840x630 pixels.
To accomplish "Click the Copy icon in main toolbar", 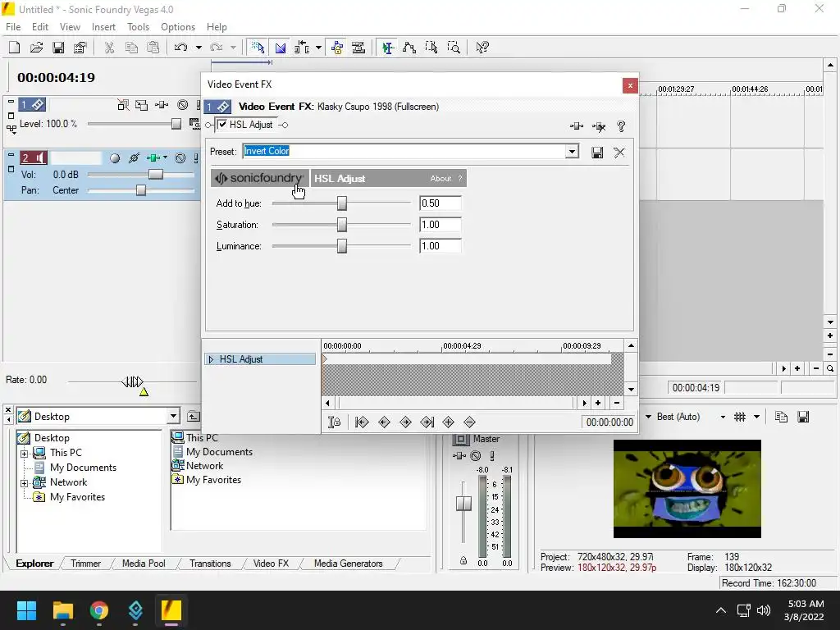I will click(x=131, y=48).
